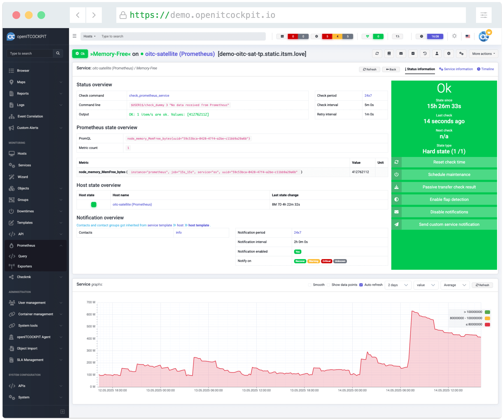Focus the header Type to search field

(182, 36)
